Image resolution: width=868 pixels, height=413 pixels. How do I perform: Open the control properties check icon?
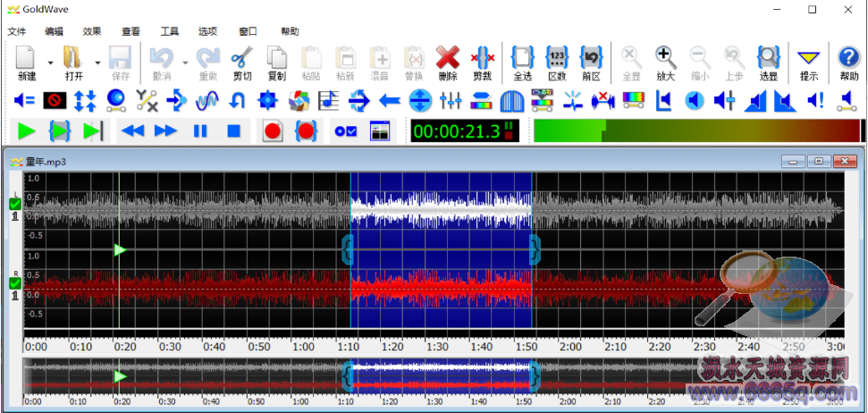(x=346, y=131)
